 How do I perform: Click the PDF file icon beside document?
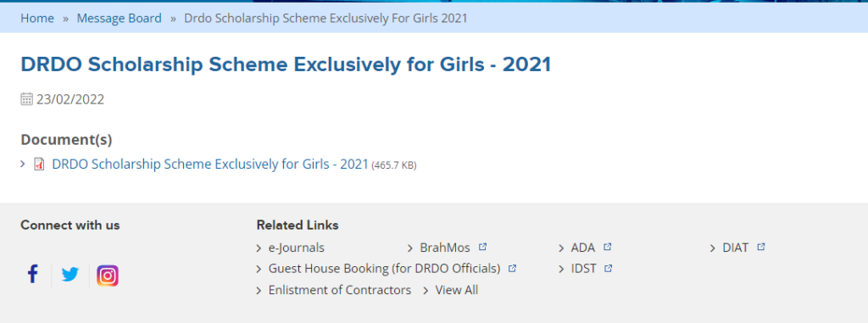39,164
